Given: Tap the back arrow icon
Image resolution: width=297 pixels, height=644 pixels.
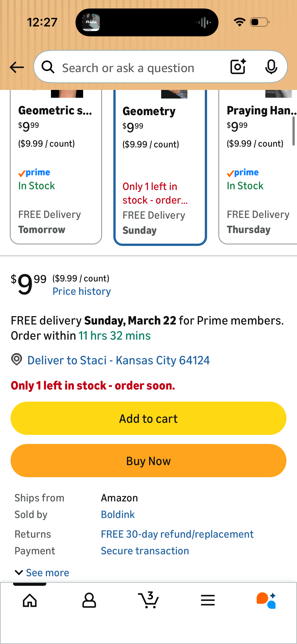Looking at the screenshot, I should [17, 68].
